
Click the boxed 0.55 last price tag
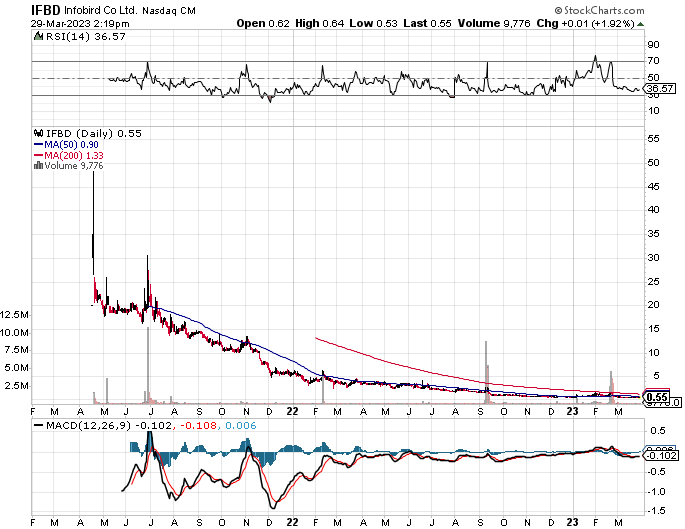point(657,397)
